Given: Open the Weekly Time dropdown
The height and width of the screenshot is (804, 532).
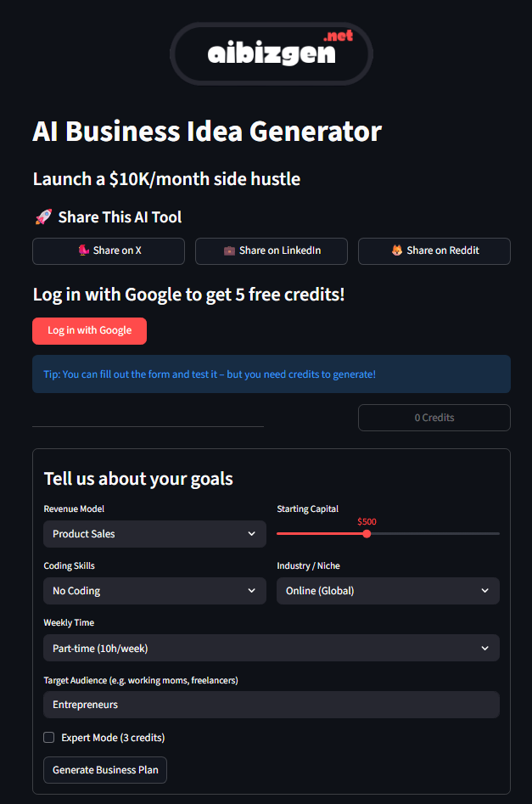Looking at the screenshot, I should pyautogui.click(x=271, y=648).
